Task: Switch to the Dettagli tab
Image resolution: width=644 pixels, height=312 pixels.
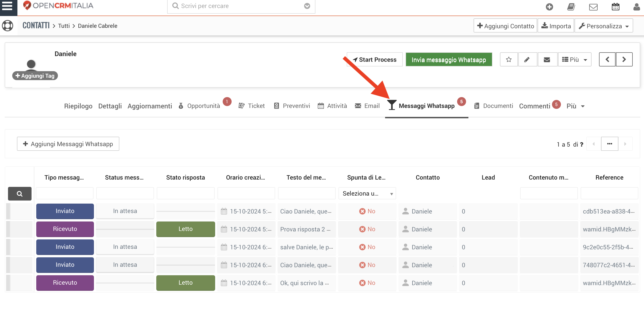Action: click(x=110, y=106)
